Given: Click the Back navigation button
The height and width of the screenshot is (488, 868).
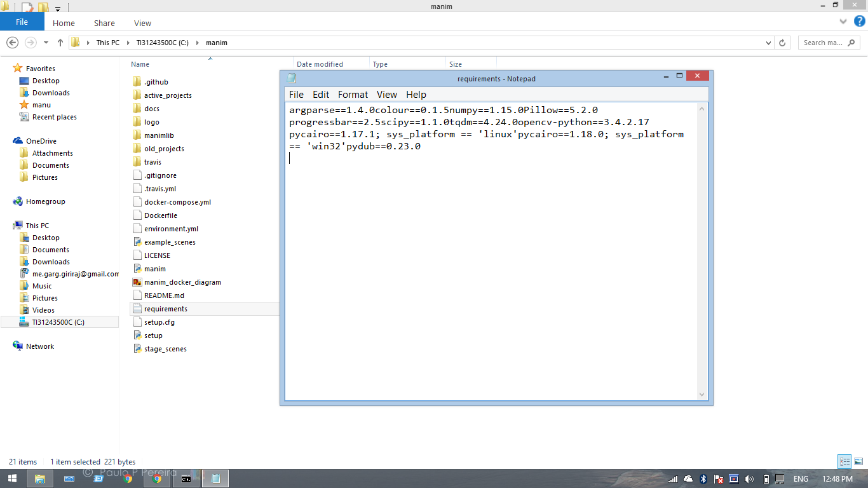Looking at the screenshot, I should 13,43.
